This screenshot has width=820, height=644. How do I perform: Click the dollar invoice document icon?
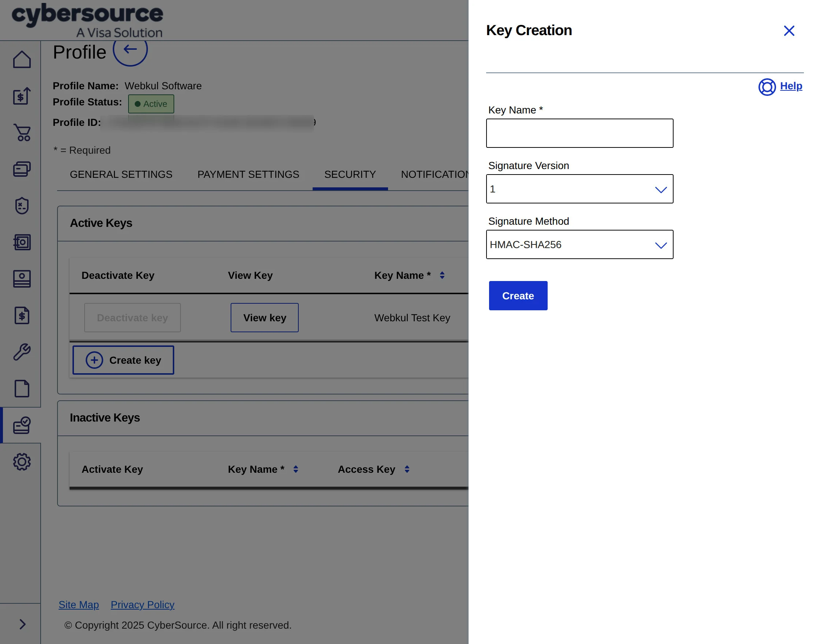click(x=22, y=315)
